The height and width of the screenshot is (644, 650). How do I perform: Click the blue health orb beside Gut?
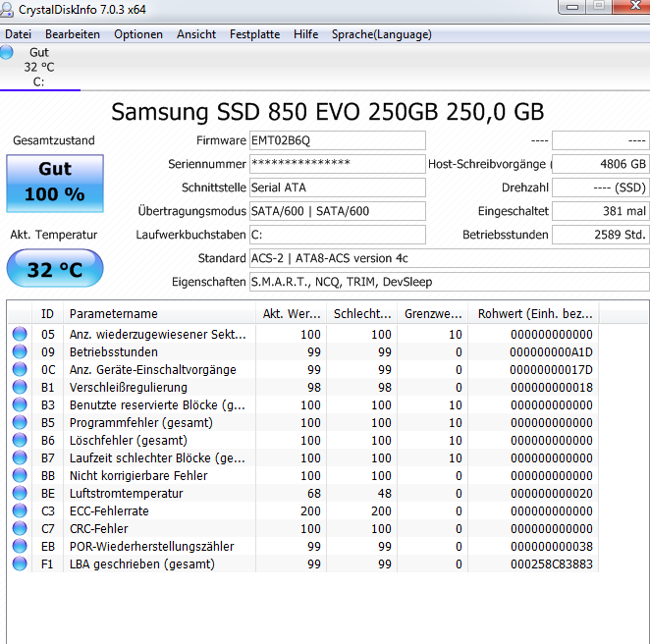pyautogui.click(x=6, y=52)
